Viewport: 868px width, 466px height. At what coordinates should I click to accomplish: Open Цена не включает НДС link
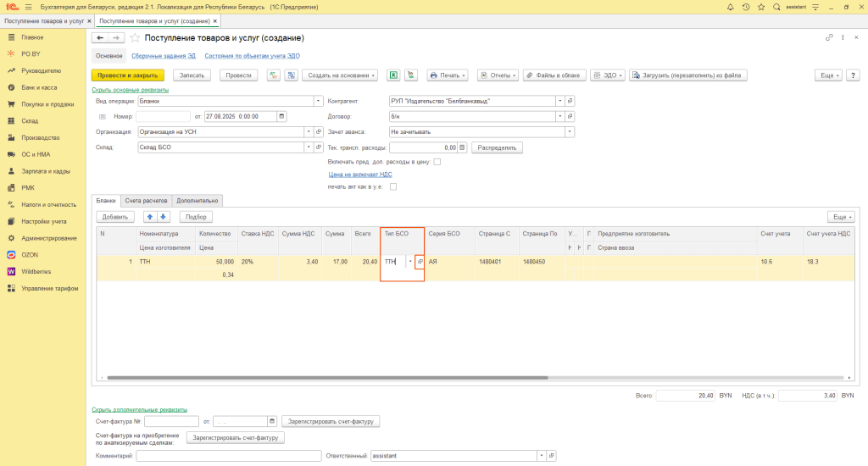click(360, 175)
